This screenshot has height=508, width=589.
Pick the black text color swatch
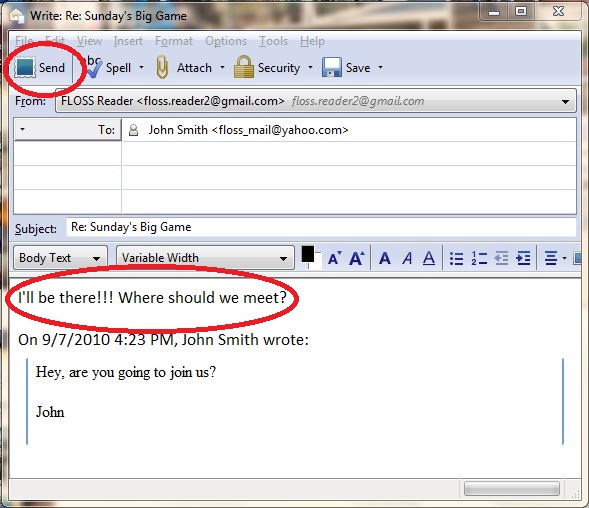pos(308,254)
